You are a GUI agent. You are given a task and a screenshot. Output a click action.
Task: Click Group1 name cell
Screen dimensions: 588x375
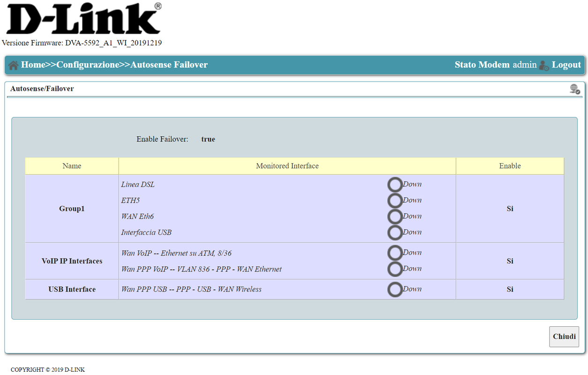72,209
